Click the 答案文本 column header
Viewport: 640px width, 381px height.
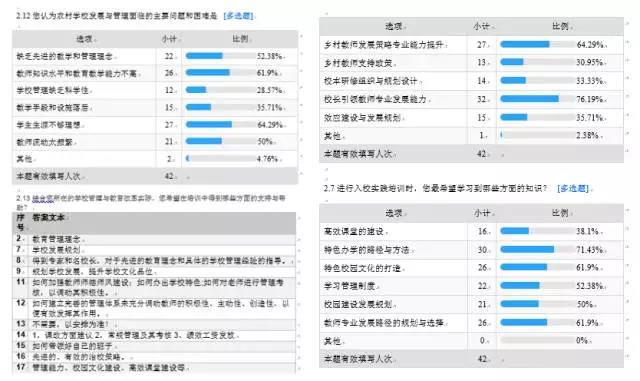click(x=49, y=217)
